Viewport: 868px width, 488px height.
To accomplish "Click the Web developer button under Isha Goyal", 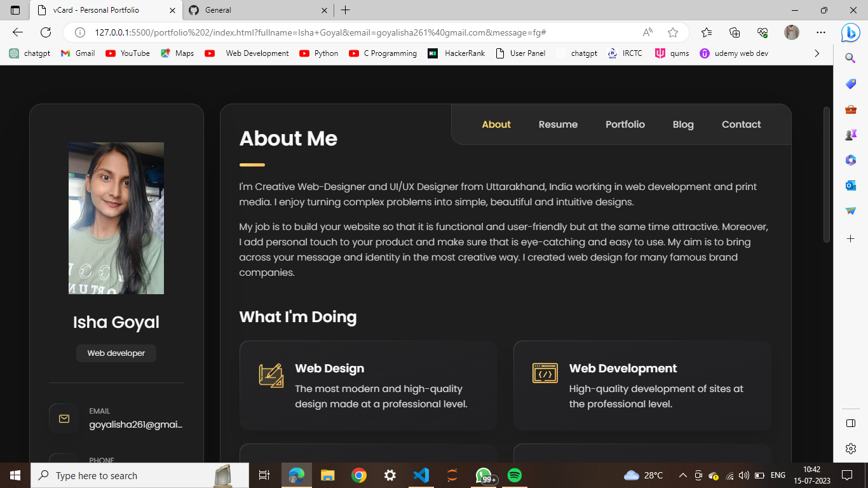I will pyautogui.click(x=116, y=353).
